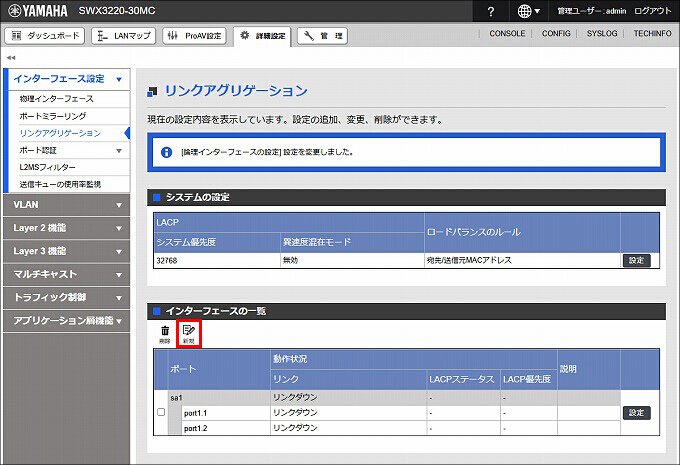Open the CONSOLE link
This screenshot has height=465, width=680.
click(507, 34)
